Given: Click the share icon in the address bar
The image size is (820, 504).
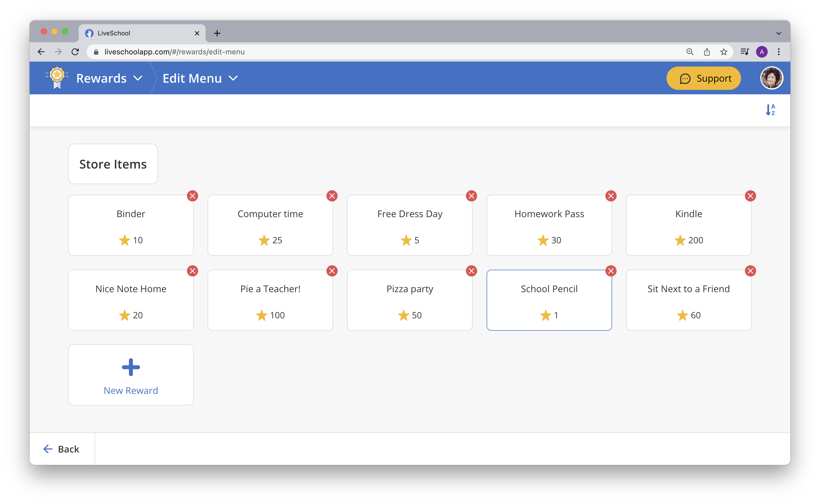Looking at the screenshot, I should tap(707, 52).
